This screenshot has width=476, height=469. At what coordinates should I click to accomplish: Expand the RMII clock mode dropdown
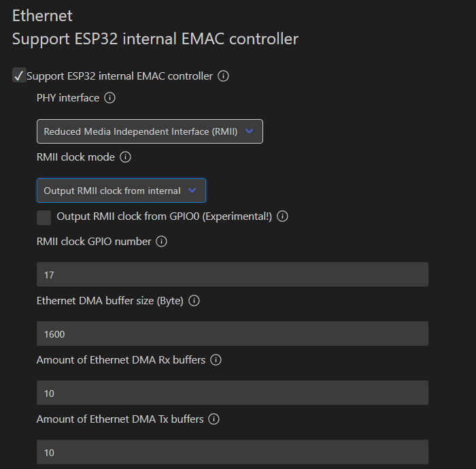click(x=121, y=191)
